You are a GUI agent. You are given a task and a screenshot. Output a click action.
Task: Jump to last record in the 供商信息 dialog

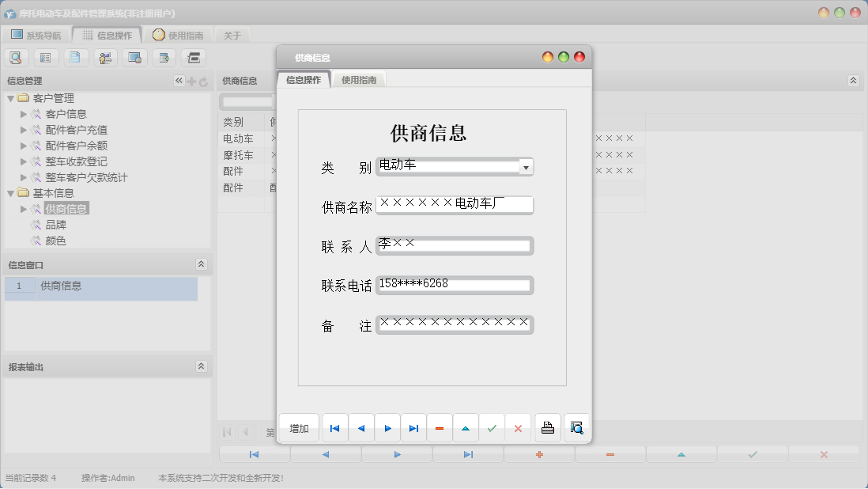[x=413, y=428]
